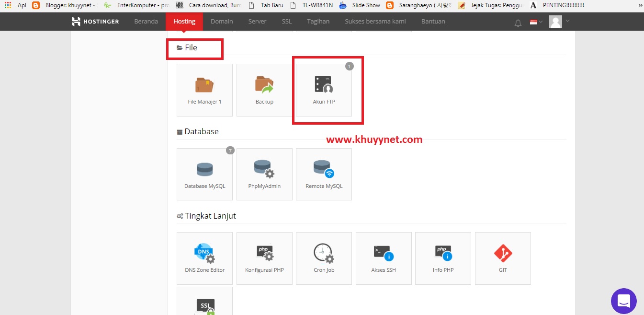Open the Akun FTP tile
Image resolution: width=644 pixels, height=315 pixels.
[324, 90]
